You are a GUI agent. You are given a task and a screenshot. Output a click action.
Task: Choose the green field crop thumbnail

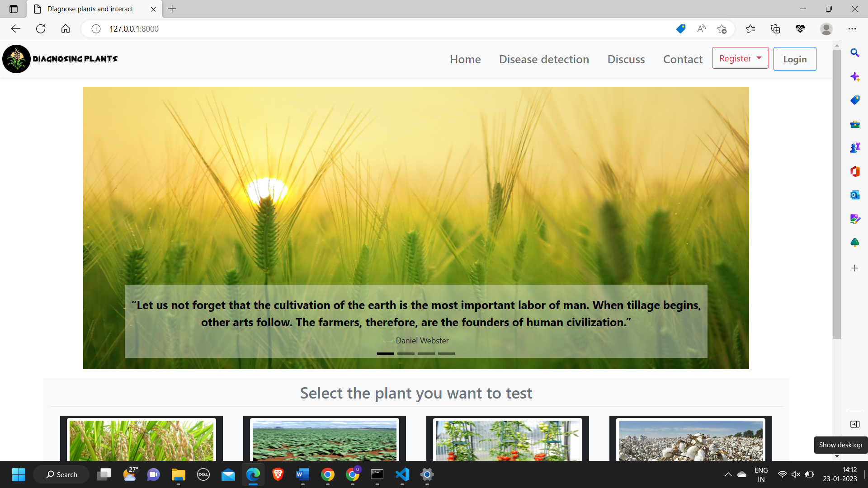pyautogui.click(x=325, y=440)
